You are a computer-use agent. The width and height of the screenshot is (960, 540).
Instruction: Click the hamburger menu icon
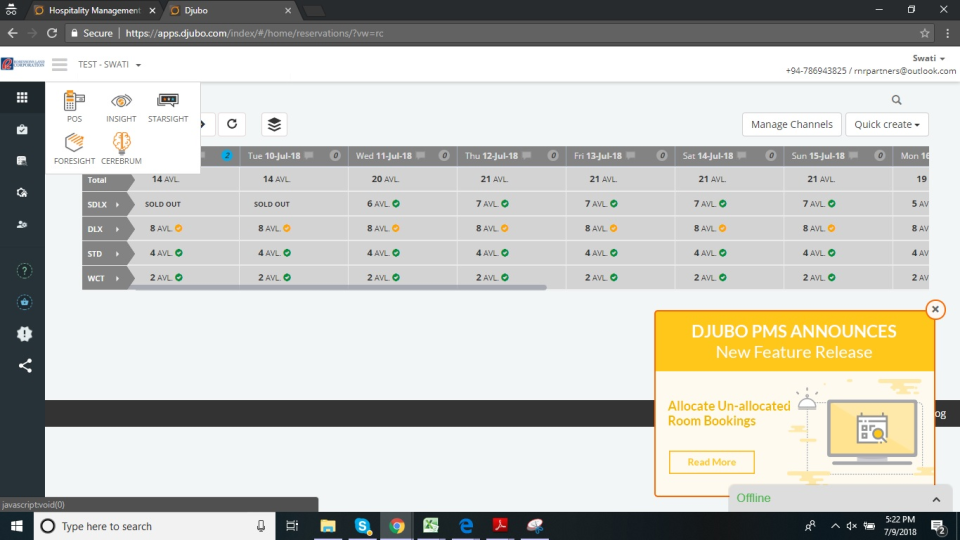[x=59, y=64]
